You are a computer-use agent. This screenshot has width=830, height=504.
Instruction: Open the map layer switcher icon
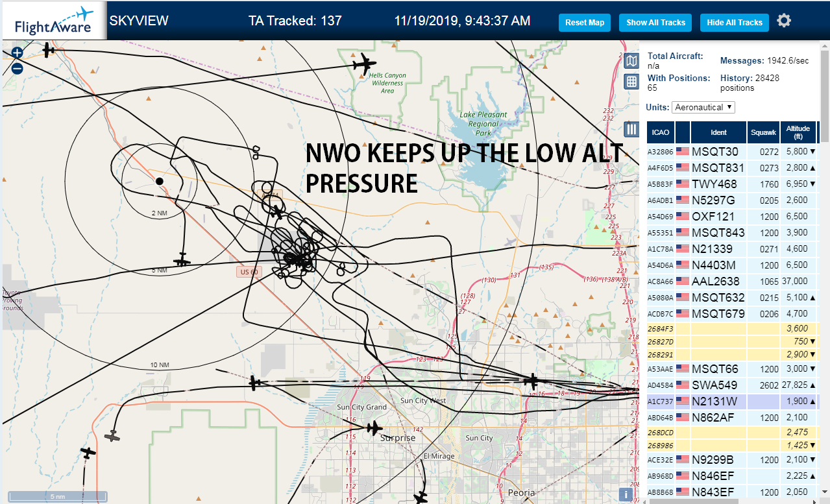click(x=631, y=61)
